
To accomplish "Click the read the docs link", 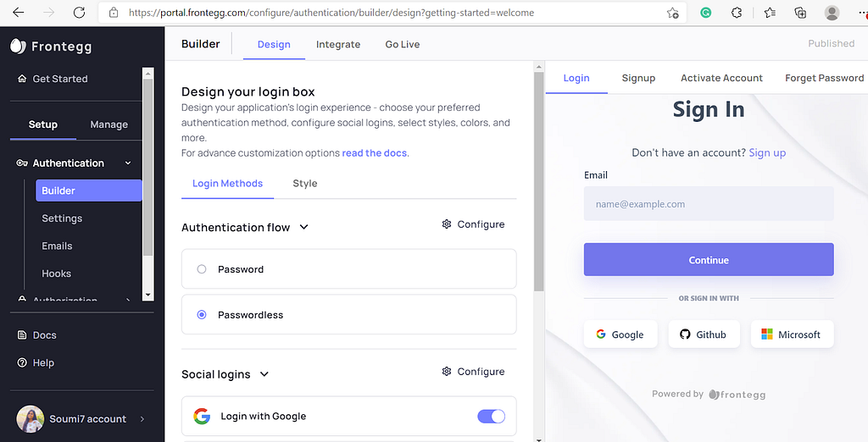I will pos(374,152).
